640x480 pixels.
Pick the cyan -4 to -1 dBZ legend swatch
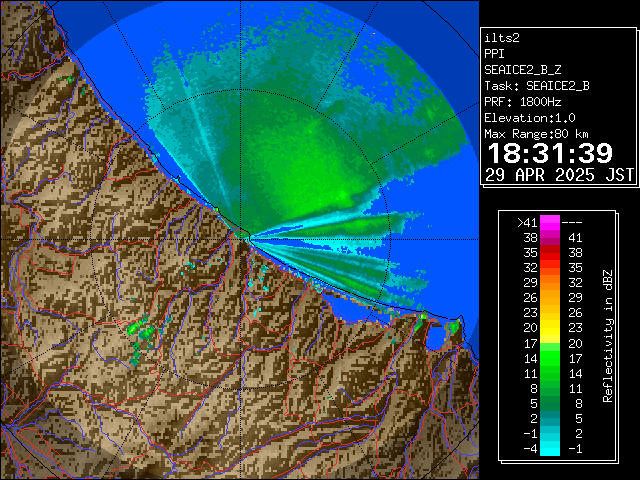[x=550, y=448]
